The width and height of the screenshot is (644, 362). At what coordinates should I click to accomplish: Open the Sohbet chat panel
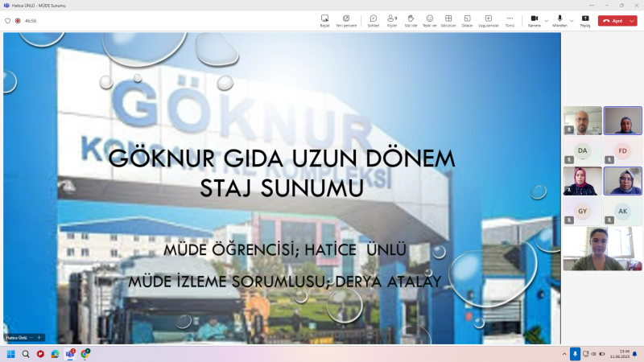tap(374, 21)
